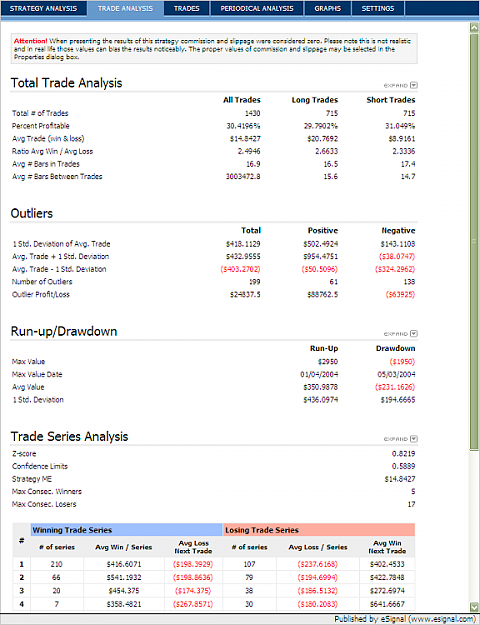Screen dimensions: 480x625
Task: Click the vertical scrollbar thumb
Action: tap(474, 241)
